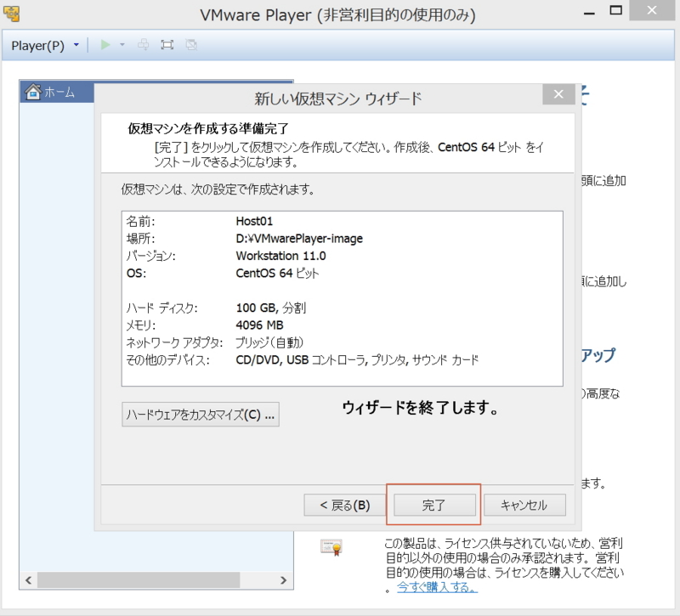Click the ブリッジ(自動) network adapter value
This screenshot has height=616, width=680.
point(269,342)
